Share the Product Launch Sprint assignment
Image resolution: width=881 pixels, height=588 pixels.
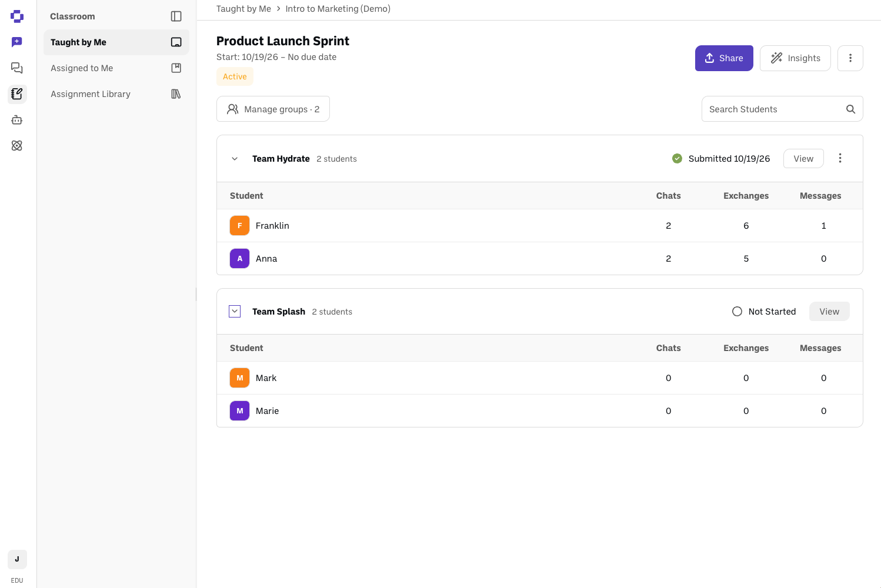pos(724,58)
